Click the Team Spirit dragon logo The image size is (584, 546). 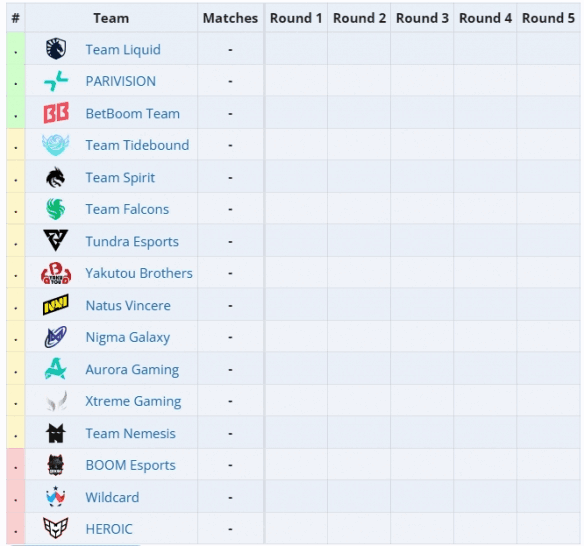click(55, 177)
